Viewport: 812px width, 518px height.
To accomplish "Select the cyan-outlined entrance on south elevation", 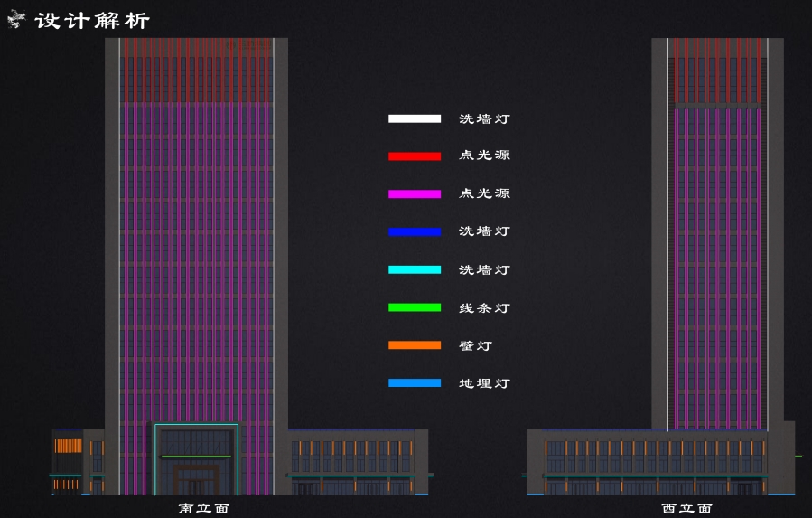I will pyautogui.click(x=196, y=458).
